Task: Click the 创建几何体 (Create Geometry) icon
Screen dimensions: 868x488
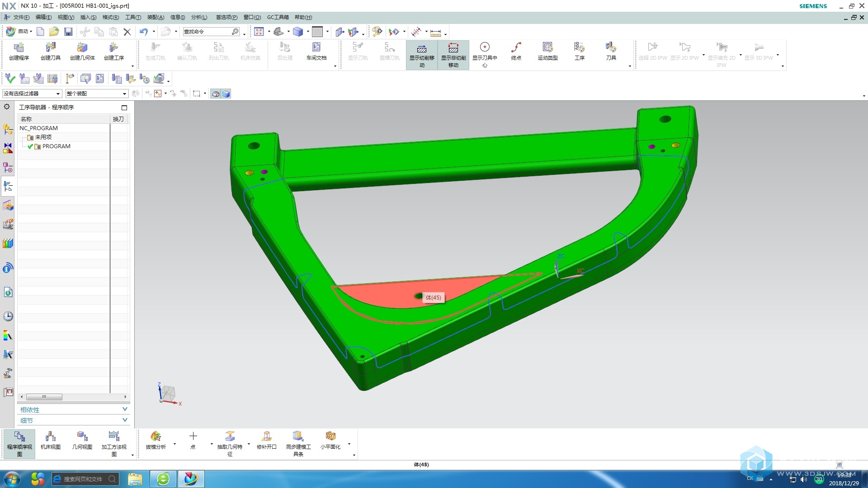Action: point(82,51)
